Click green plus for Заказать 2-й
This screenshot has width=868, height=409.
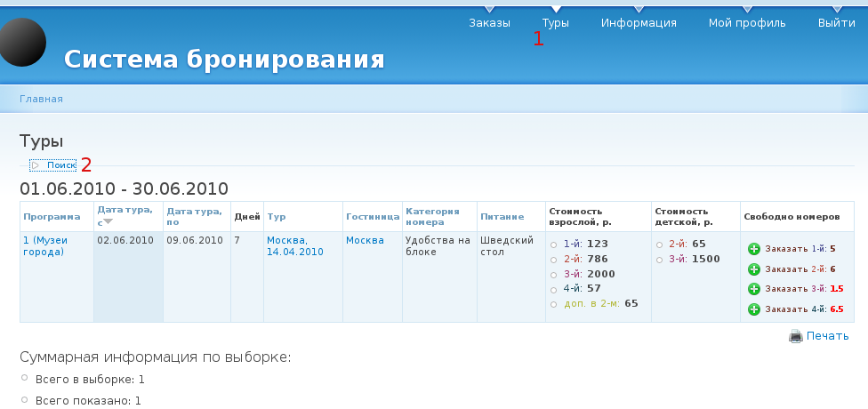point(754,269)
